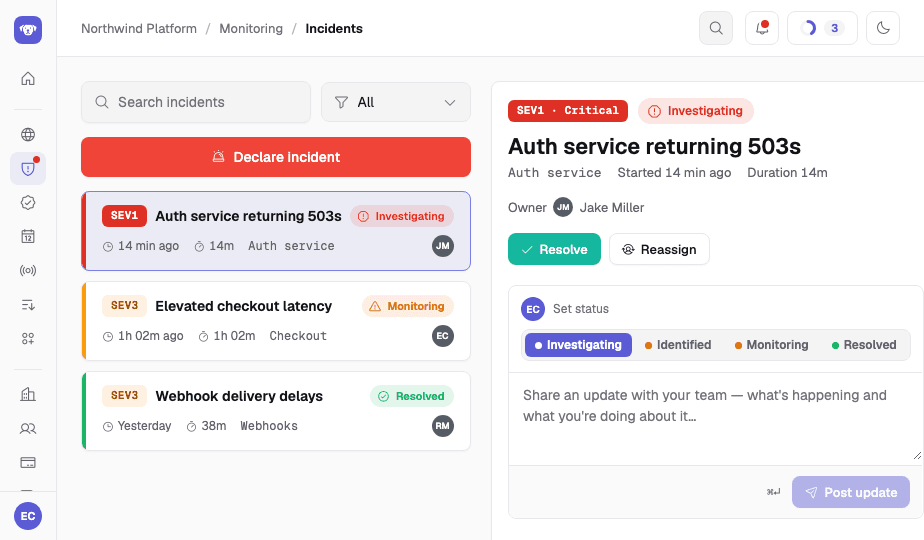Click the Northwind dog logo icon
The width and height of the screenshot is (924, 540).
tap(28, 29)
